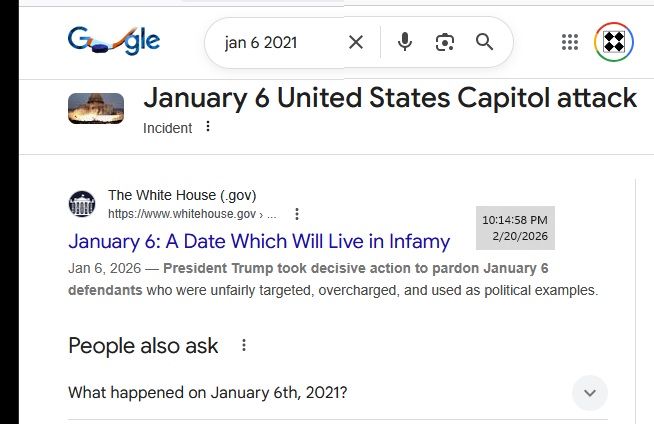The image size is (654, 424).
Task: Open the People also ask options menu
Action: click(244, 346)
